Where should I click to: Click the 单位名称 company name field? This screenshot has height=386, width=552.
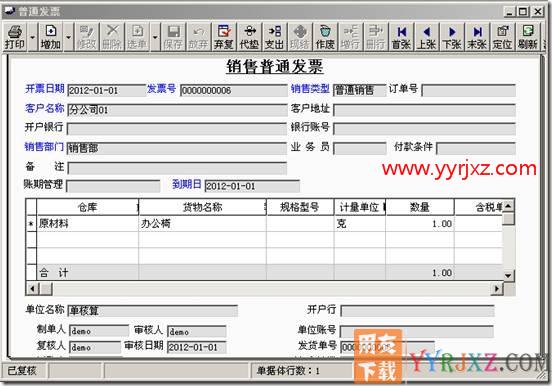(x=152, y=311)
